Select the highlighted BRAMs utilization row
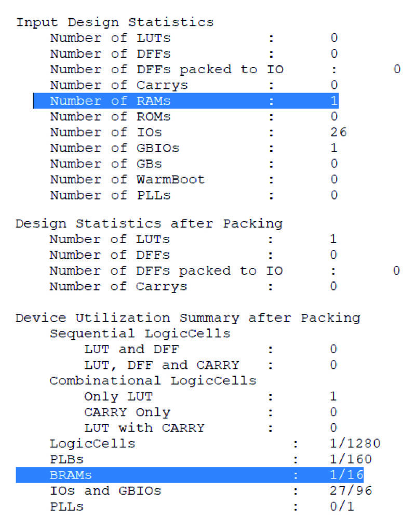Viewport: 415px width, 532px height. pos(190,475)
